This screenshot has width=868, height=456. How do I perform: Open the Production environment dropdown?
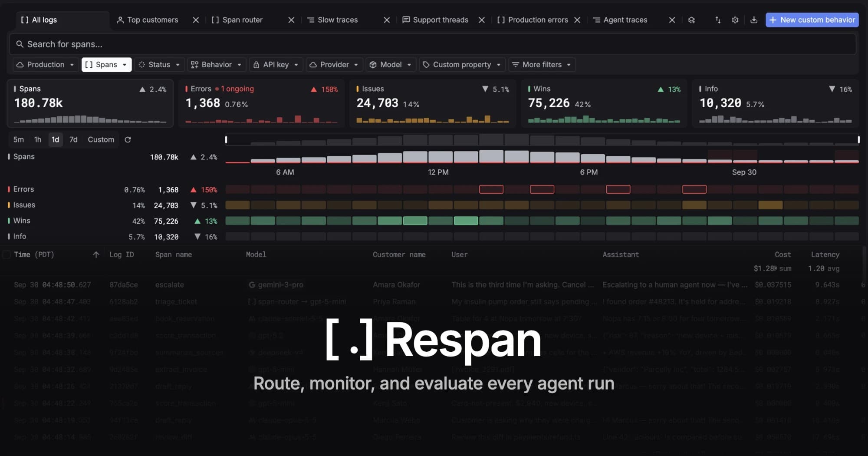pyautogui.click(x=46, y=65)
